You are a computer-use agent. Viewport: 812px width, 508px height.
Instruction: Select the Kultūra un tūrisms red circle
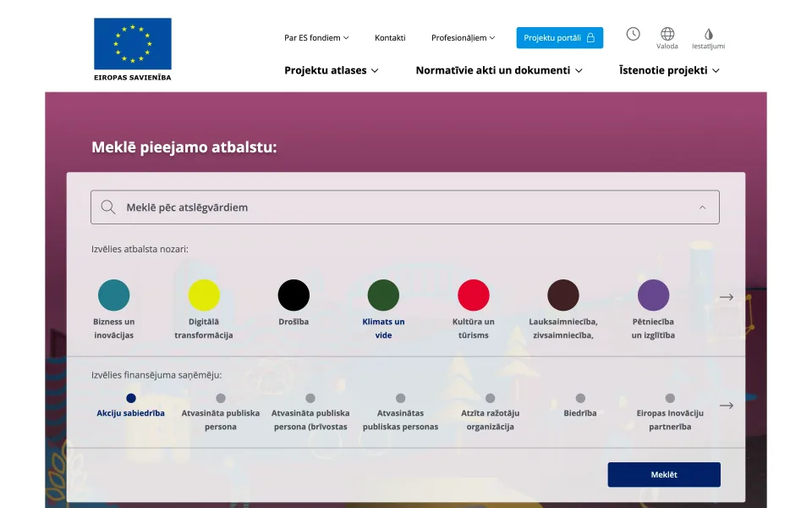(x=474, y=295)
